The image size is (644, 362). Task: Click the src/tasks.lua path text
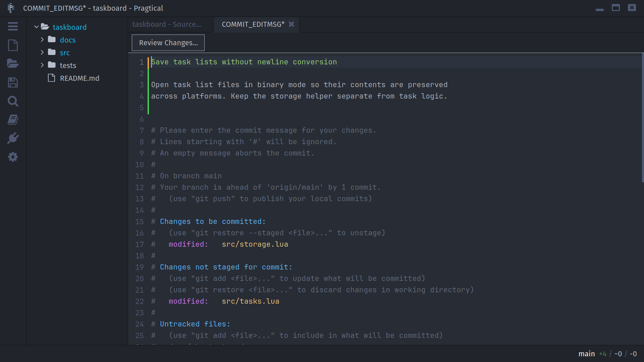click(251, 301)
